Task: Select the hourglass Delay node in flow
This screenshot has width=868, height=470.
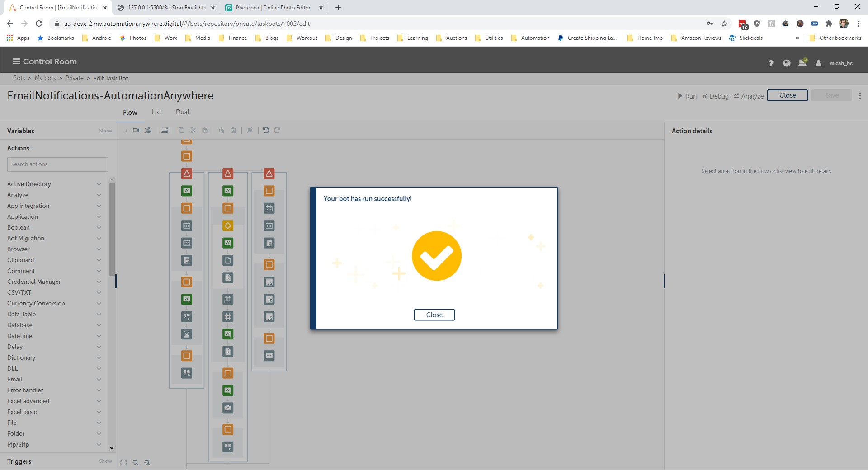Action: pos(187,334)
